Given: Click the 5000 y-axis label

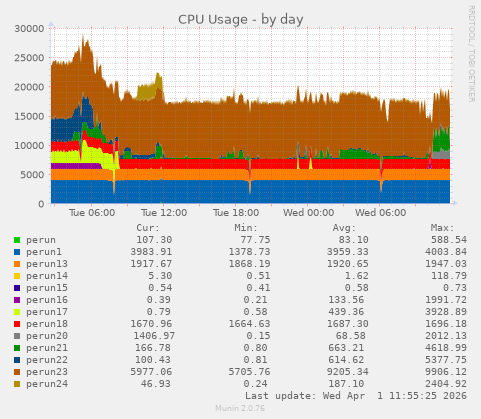Looking at the screenshot, I should (x=32, y=175).
